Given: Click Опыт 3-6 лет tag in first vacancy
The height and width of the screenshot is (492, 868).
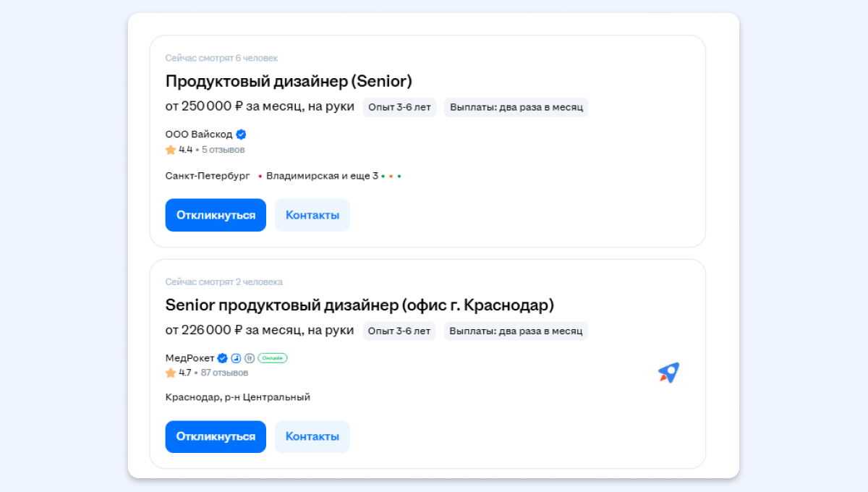Looking at the screenshot, I should [x=399, y=107].
